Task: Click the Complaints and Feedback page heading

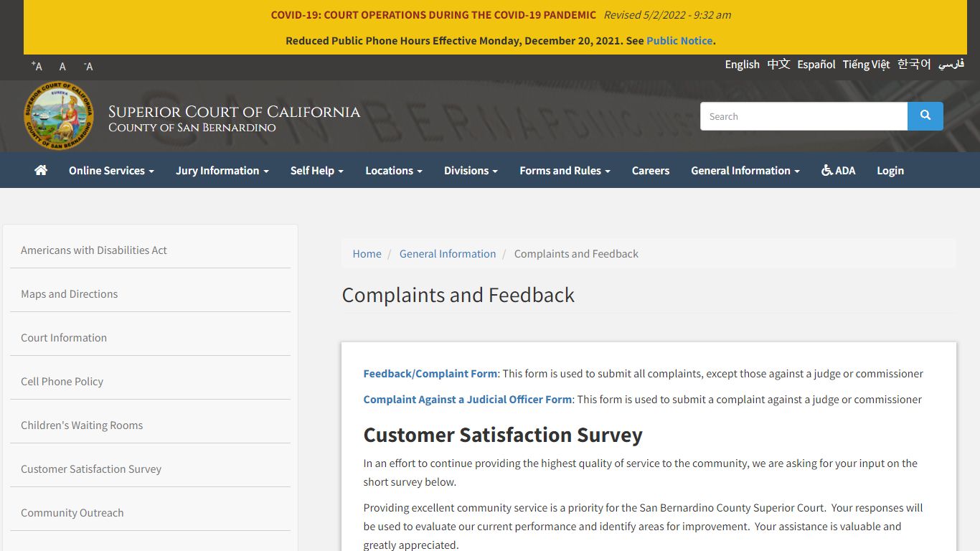Action: (458, 295)
